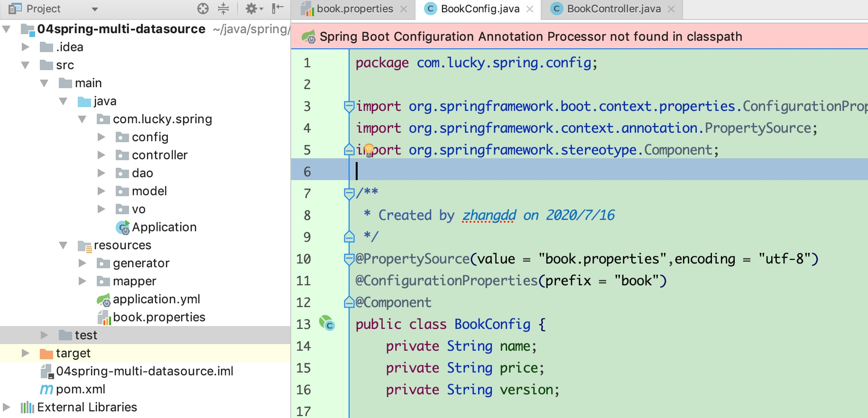Image resolution: width=868 pixels, height=418 pixels.
Task: Click the ConfigurationProperties annotation on line 11
Action: [447, 281]
